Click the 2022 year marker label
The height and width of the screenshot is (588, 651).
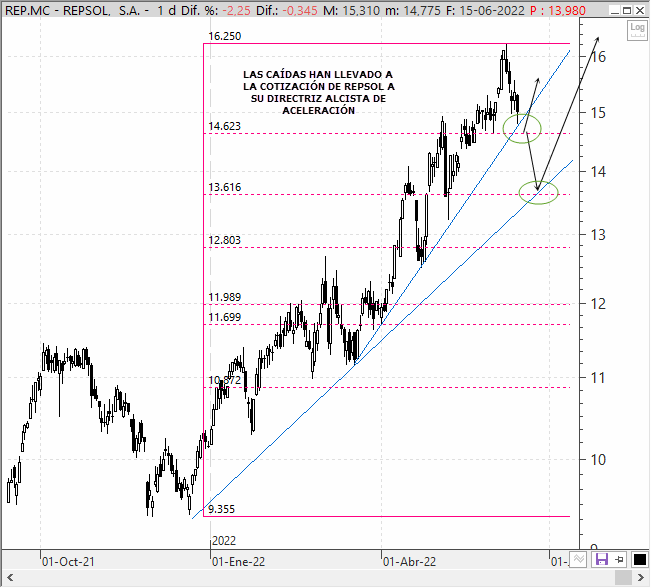224,541
